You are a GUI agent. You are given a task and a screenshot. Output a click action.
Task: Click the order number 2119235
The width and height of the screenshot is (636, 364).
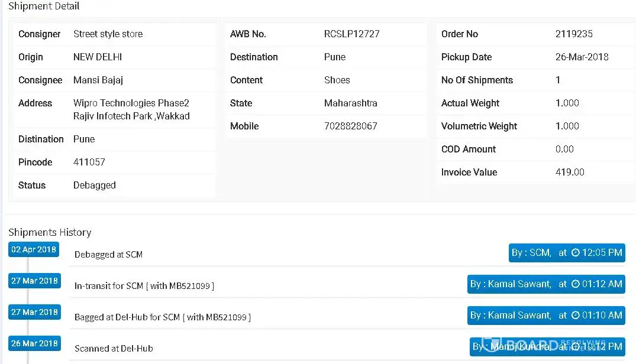click(x=574, y=34)
